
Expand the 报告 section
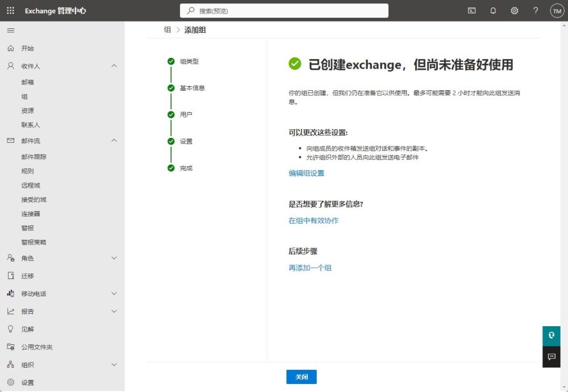coord(114,311)
